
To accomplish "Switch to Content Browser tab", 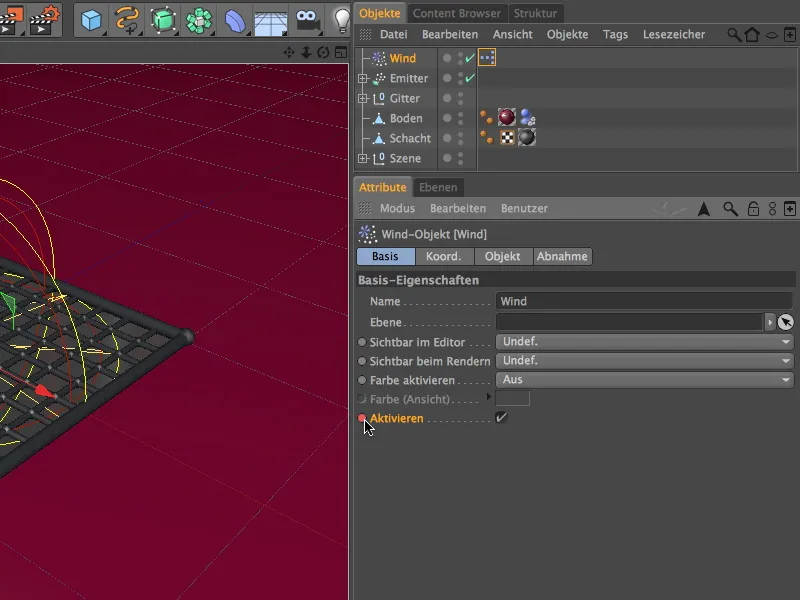I will pyautogui.click(x=457, y=13).
